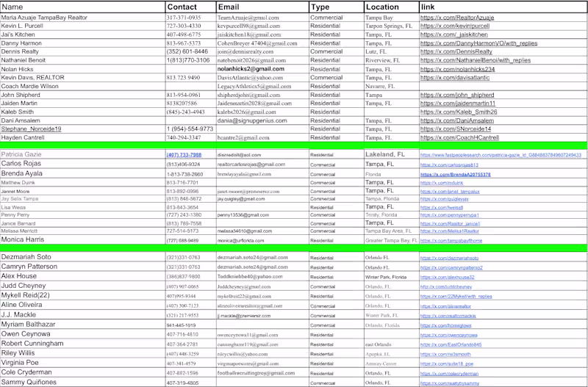Select the Contact column header
This screenshot has height=387, width=588.
tap(190, 7)
